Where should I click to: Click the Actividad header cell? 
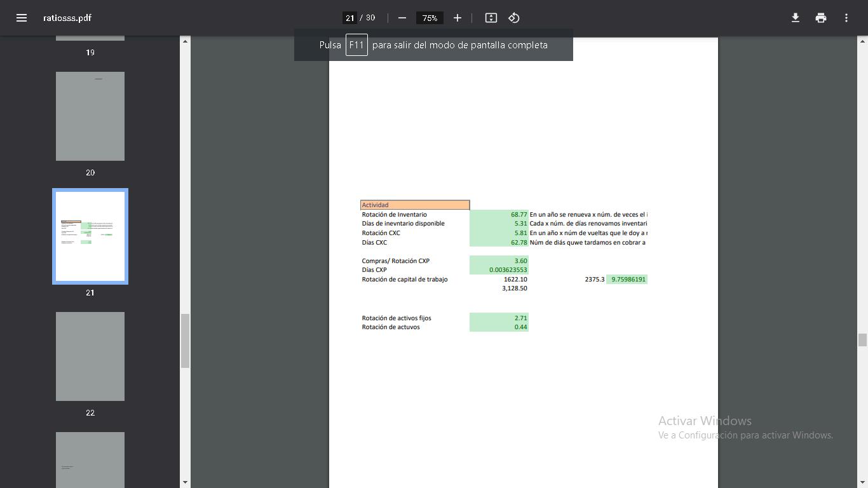(x=415, y=205)
